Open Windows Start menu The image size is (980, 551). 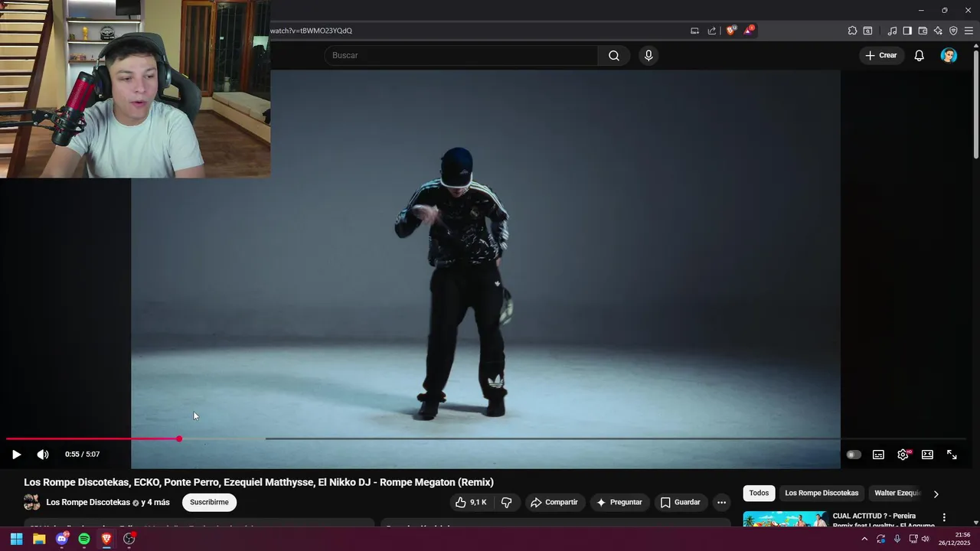coord(16,539)
